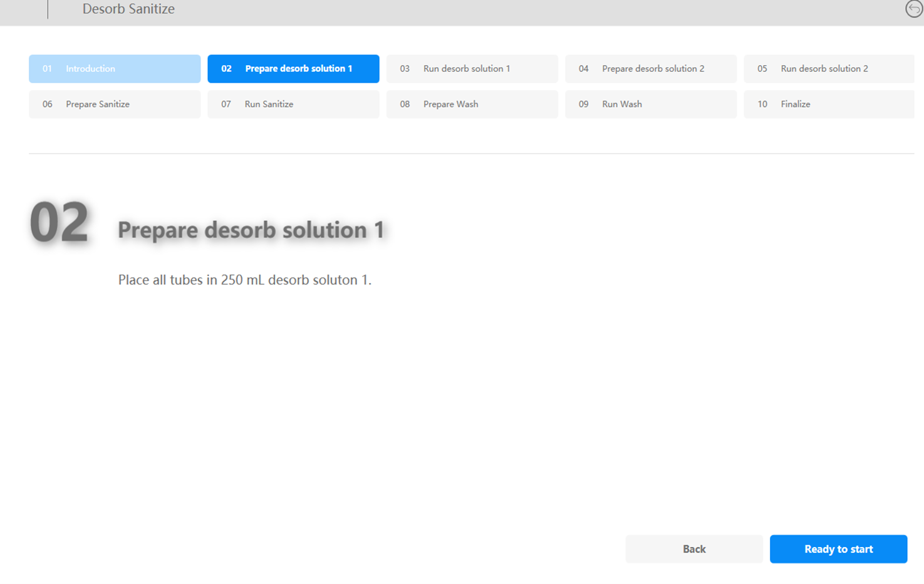Go to the Prepare Wash step
This screenshot has width=924, height=584.
[472, 105]
